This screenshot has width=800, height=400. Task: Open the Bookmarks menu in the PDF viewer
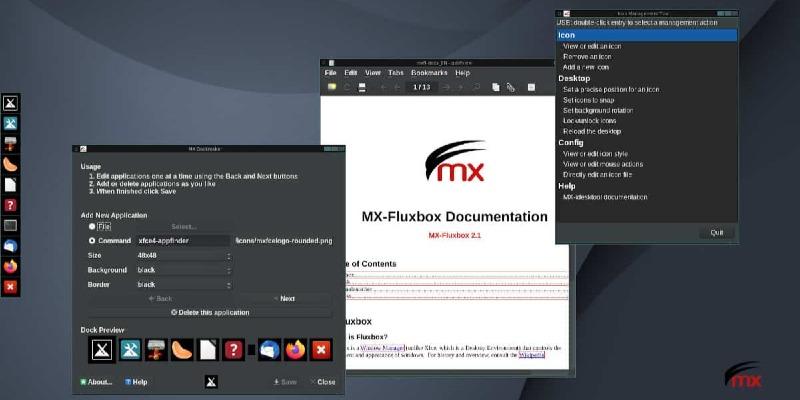tap(429, 73)
